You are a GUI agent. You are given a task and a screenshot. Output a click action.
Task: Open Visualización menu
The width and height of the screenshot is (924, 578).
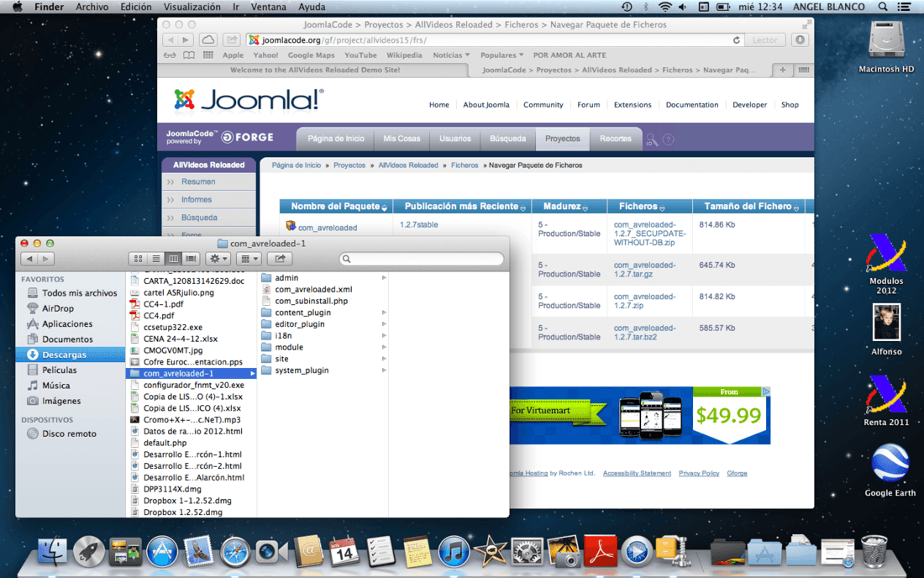[x=192, y=7]
